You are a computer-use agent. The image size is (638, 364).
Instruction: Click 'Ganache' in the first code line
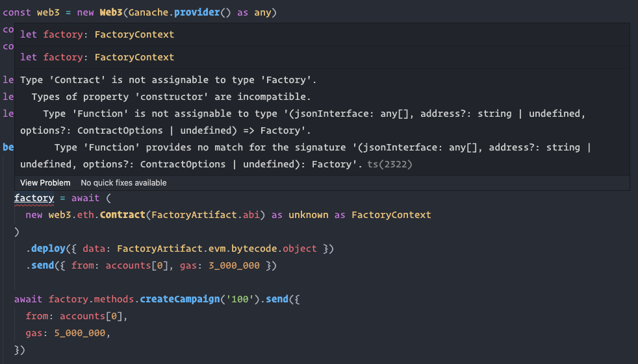(x=149, y=12)
